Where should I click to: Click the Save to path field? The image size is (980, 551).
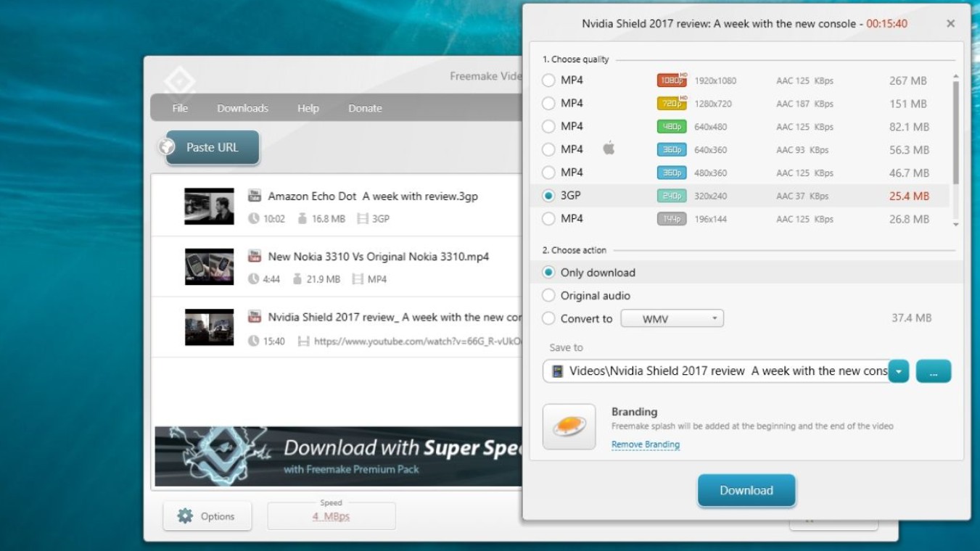tap(716, 371)
